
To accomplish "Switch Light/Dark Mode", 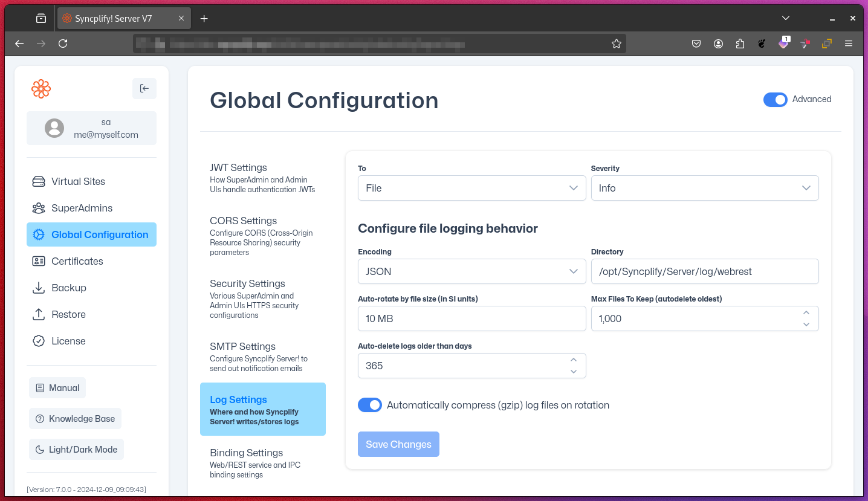I will 76,450.
